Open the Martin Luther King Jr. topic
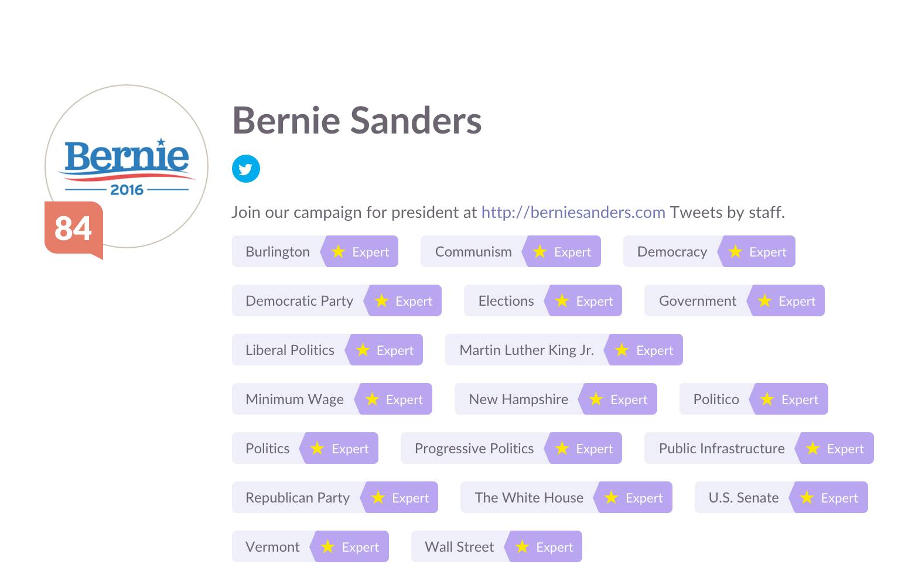922x588 pixels. (527, 350)
